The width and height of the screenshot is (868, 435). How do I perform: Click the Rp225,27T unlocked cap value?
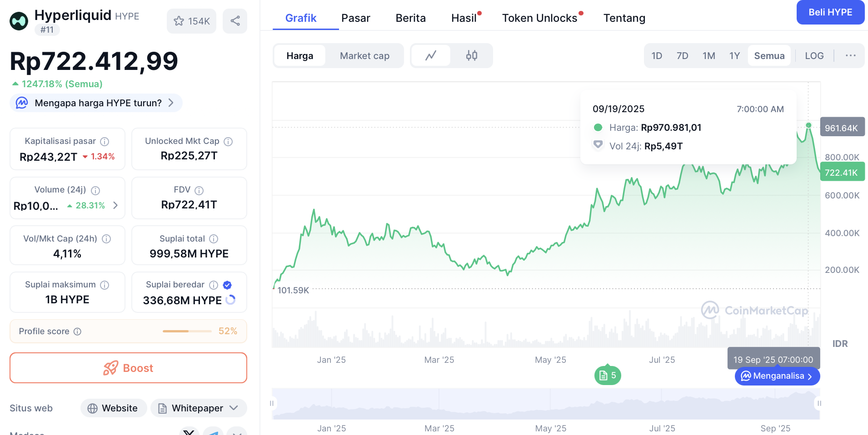point(189,156)
